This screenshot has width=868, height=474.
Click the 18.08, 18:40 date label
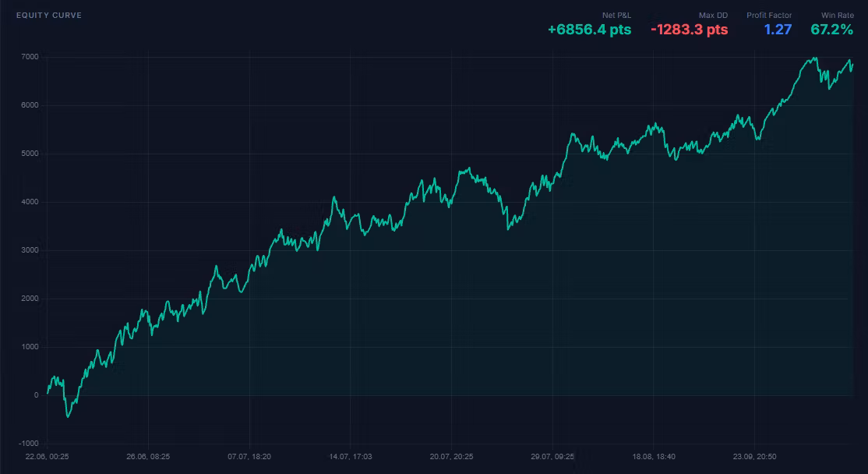pyautogui.click(x=654, y=457)
